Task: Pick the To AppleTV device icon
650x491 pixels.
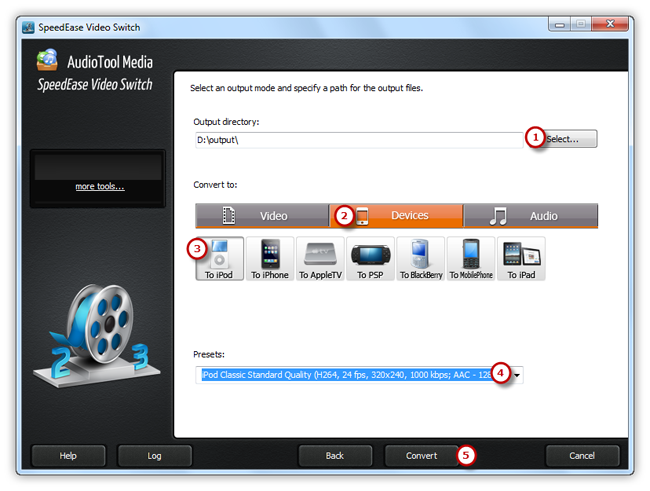Action: [x=320, y=258]
